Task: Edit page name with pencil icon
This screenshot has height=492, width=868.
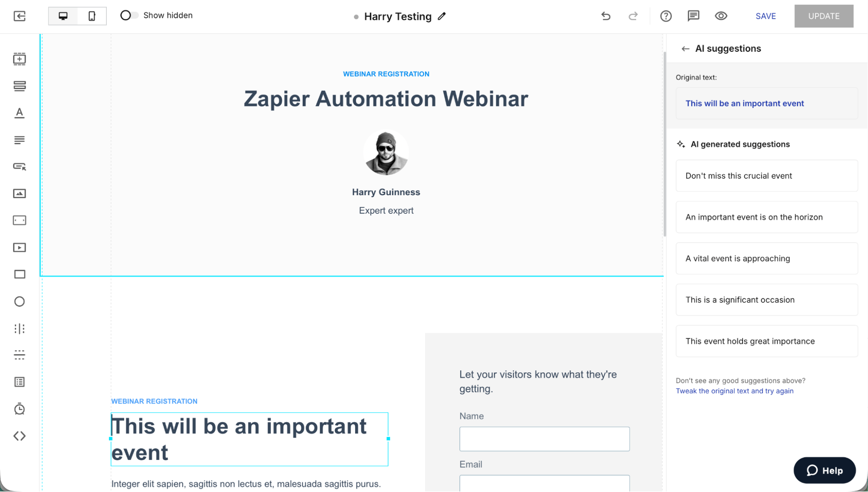Action: coord(442,17)
